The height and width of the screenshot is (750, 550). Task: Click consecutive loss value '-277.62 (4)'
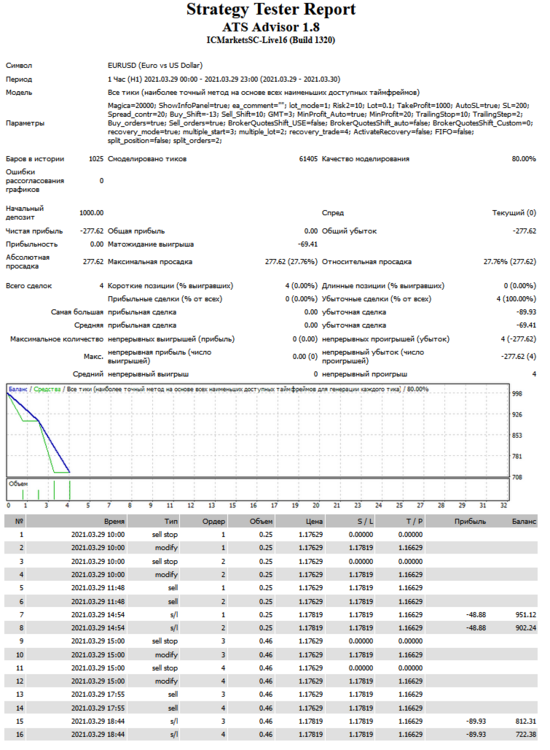(518, 356)
